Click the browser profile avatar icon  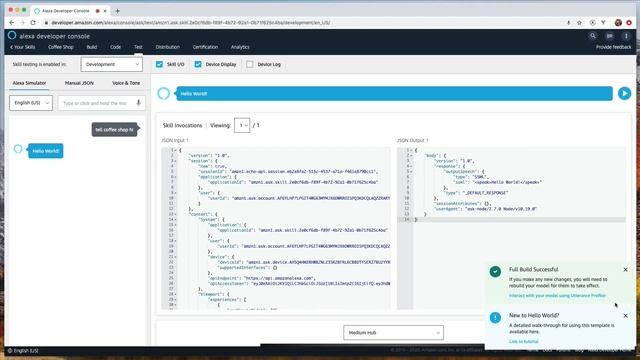[x=618, y=23]
